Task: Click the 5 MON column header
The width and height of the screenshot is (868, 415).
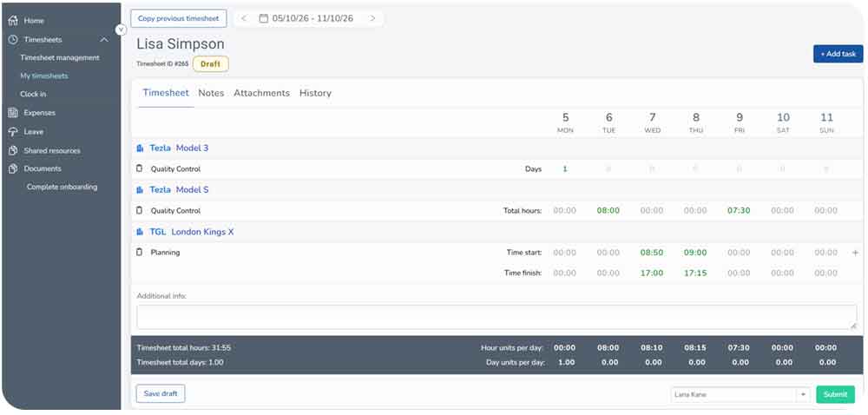Action: (x=565, y=122)
